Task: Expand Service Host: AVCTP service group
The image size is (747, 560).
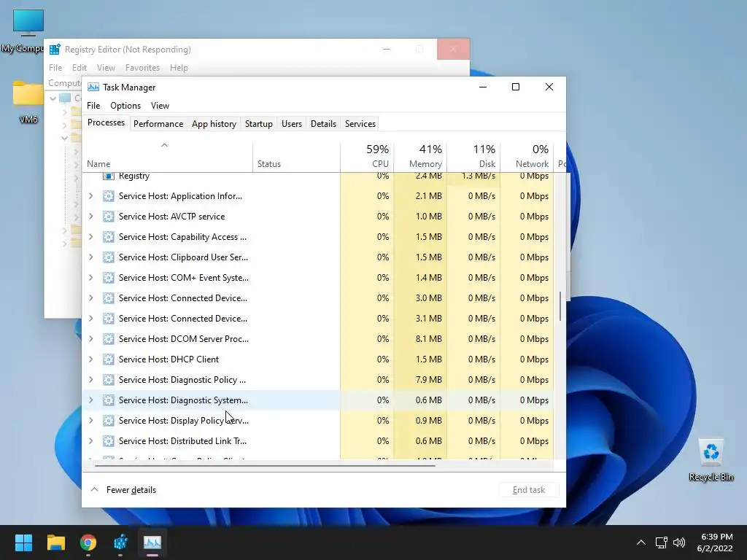Action: point(91,216)
